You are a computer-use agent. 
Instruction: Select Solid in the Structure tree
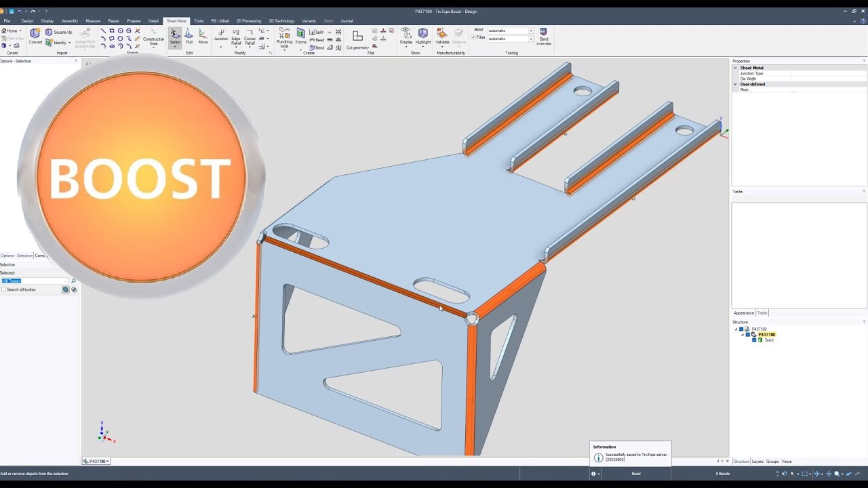coord(769,340)
